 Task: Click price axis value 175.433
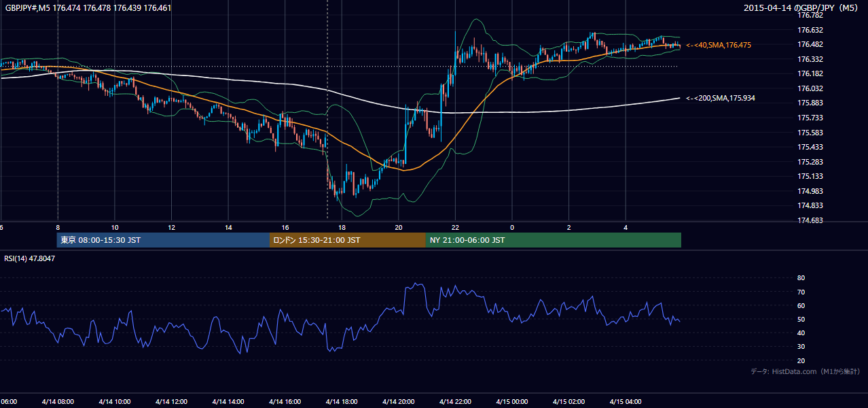(x=810, y=147)
